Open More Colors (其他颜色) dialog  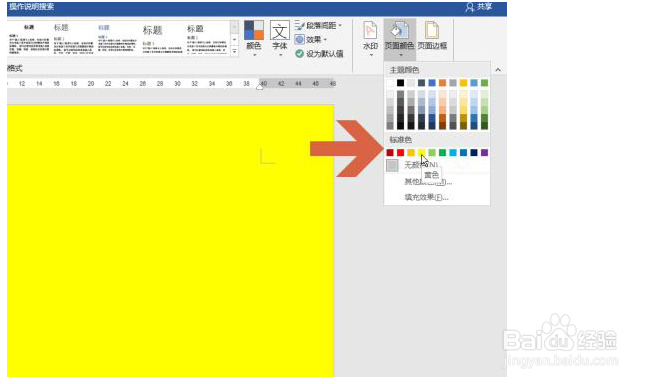tap(437, 182)
